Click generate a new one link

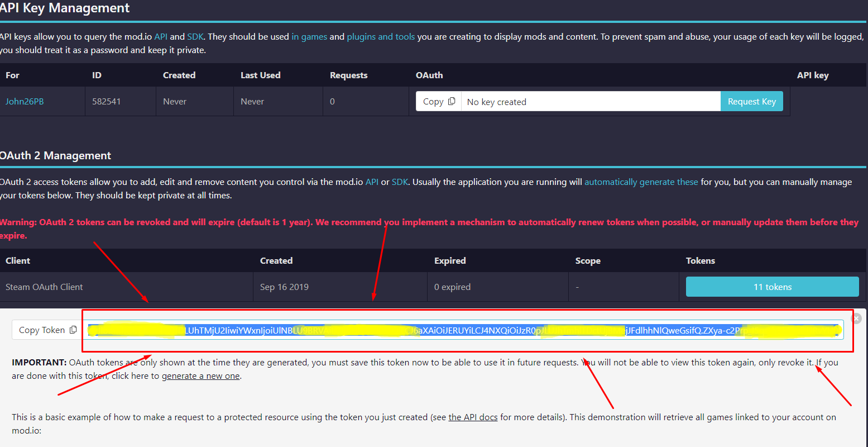tap(200, 375)
